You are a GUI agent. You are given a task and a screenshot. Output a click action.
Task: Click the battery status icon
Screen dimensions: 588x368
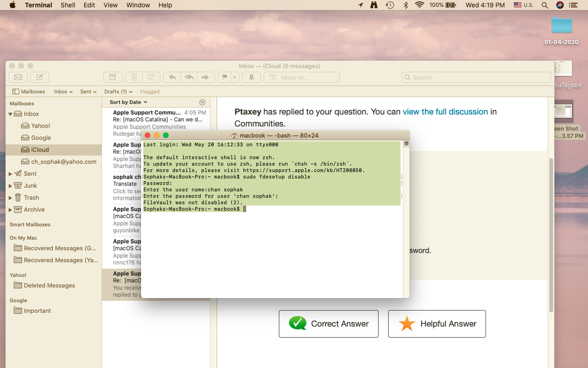450,5
